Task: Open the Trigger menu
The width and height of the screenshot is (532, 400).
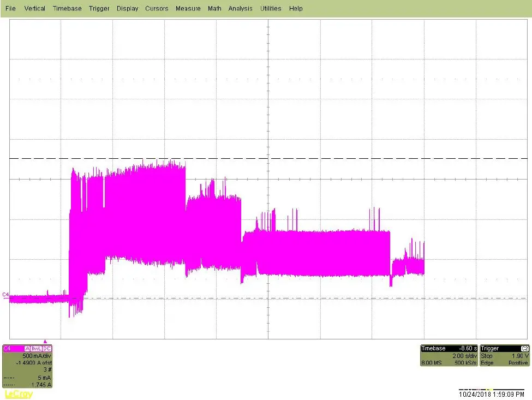Action: click(99, 9)
